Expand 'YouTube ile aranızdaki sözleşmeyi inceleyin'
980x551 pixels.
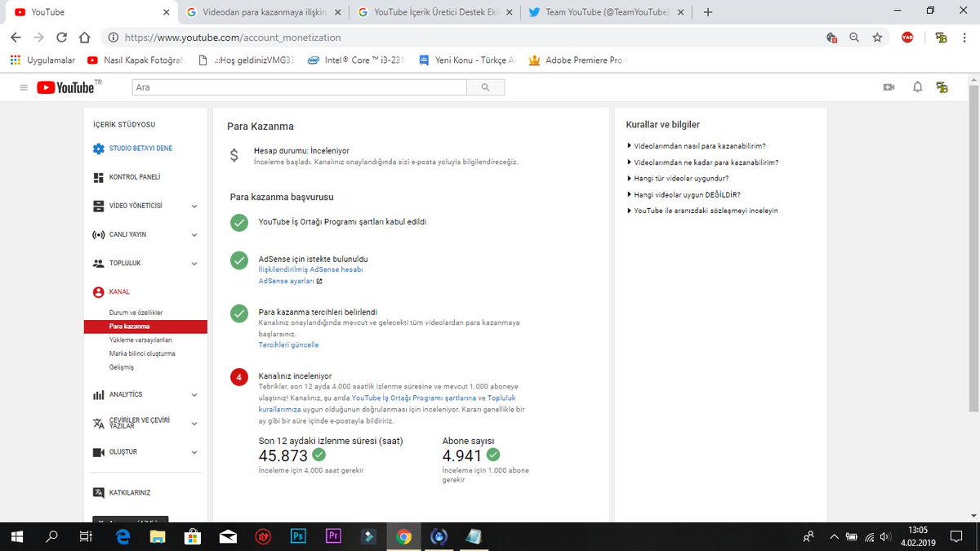tap(702, 211)
